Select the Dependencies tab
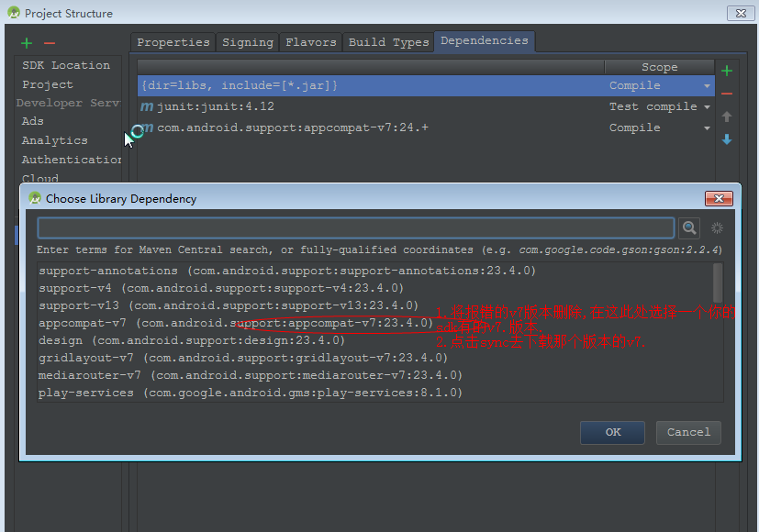759x532 pixels. 484,41
